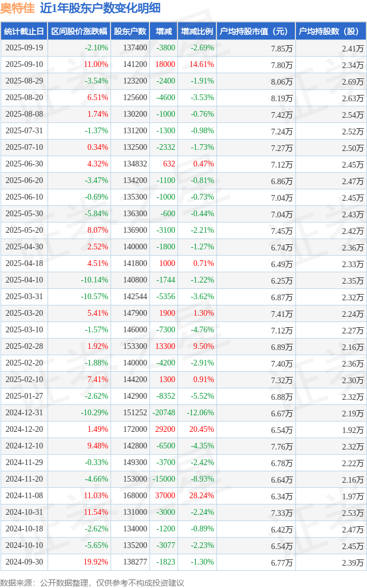Click the 户均持股数（股） column header
367x588 pixels.
point(332,31)
